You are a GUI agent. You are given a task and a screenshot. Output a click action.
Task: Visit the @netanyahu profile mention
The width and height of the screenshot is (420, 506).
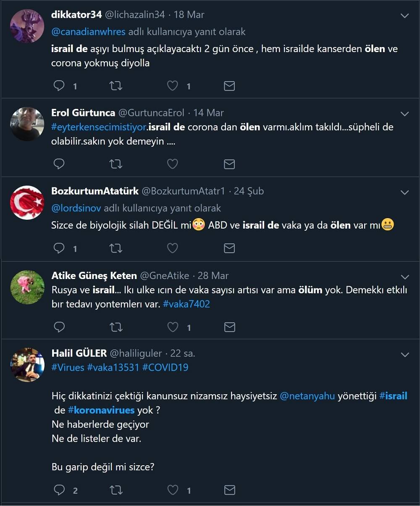(x=307, y=396)
